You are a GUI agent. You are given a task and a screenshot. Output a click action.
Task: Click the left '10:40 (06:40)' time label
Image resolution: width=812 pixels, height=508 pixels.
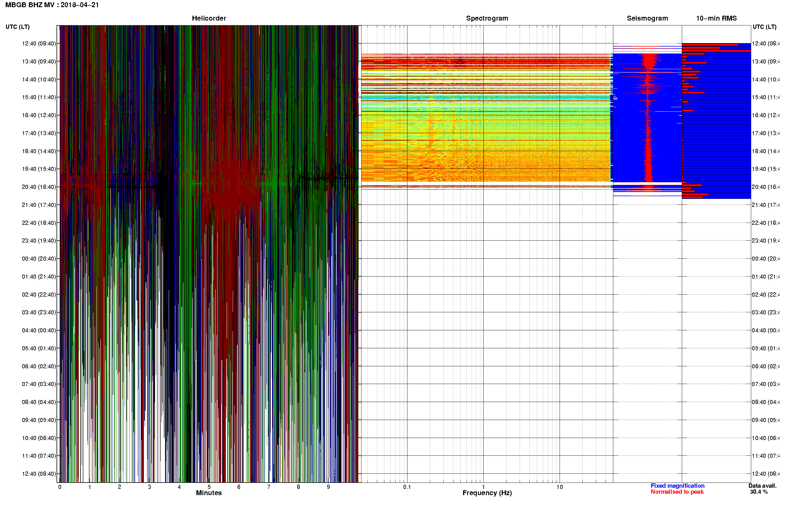(39, 438)
